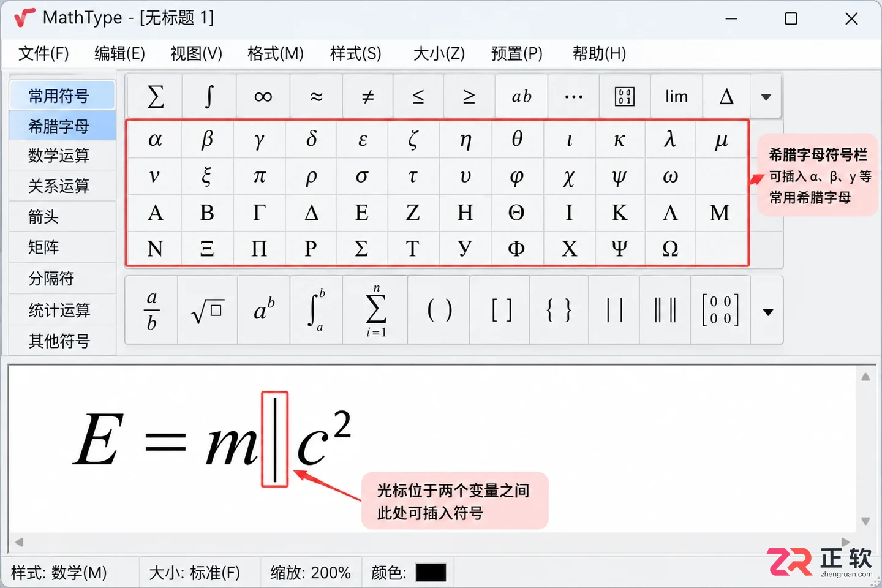
Task: Insert the less-than-or-equal symbol
Action: pyautogui.click(x=418, y=96)
